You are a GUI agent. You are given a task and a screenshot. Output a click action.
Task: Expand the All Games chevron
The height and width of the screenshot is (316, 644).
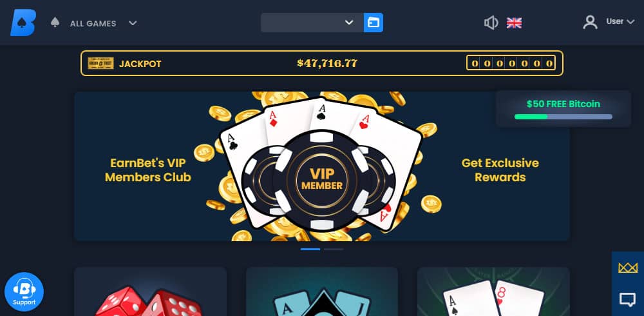133,23
